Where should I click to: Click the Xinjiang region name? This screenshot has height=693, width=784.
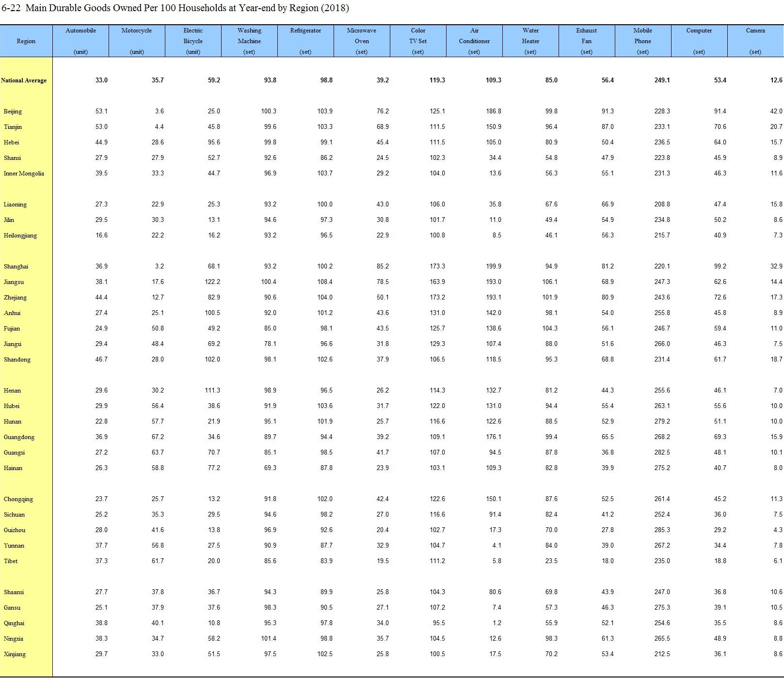point(15,654)
